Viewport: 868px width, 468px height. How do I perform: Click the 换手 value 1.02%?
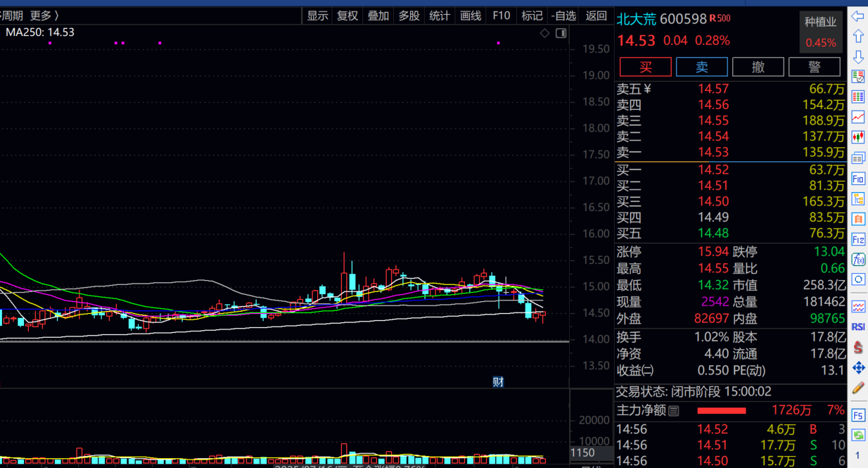pos(711,337)
